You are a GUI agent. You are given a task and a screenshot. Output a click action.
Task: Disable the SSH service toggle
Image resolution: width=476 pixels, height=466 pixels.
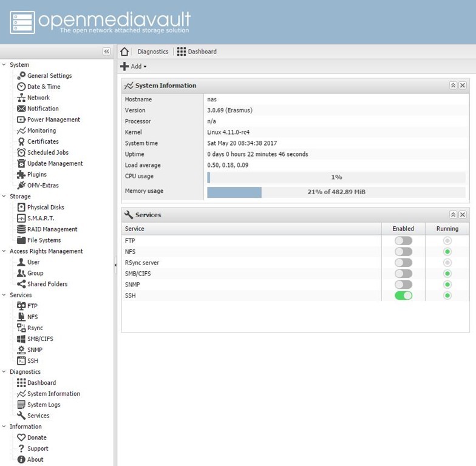[403, 295]
